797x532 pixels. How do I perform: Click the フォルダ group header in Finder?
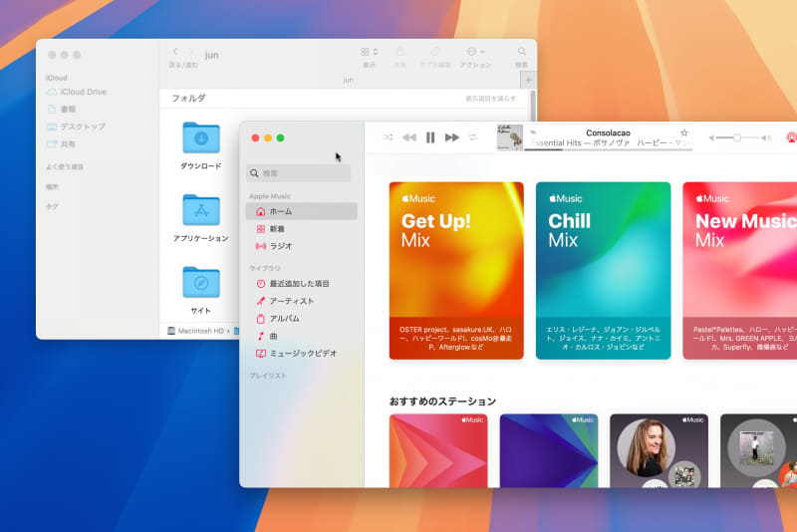coord(188,98)
